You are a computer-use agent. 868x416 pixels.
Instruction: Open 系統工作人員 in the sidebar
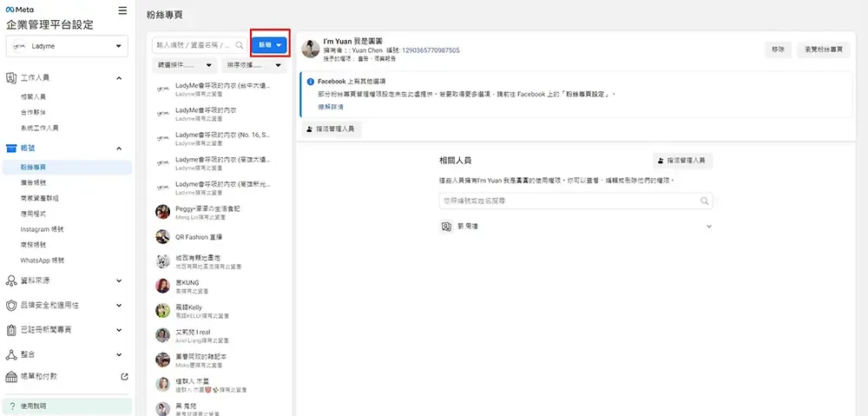click(39, 128)
